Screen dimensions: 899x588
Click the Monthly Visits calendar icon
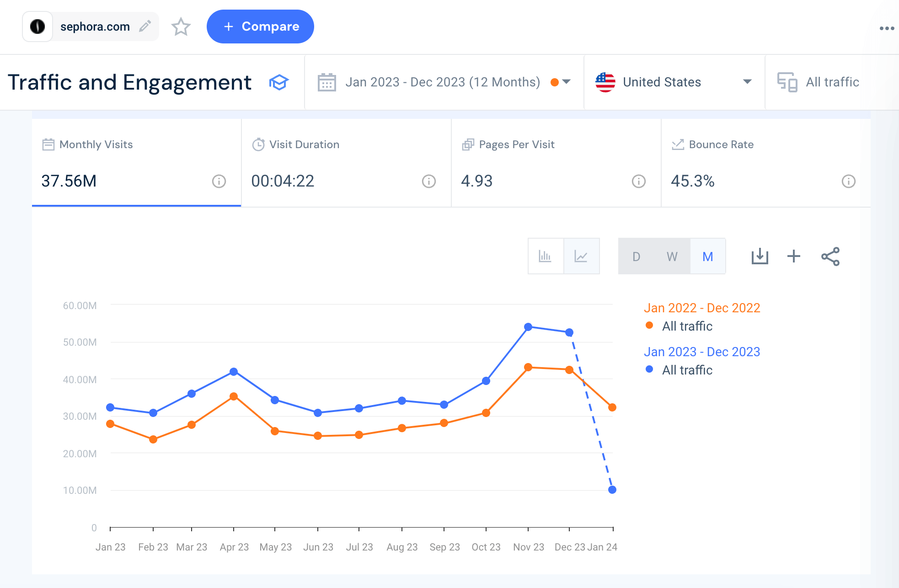(x=48, y=144)
